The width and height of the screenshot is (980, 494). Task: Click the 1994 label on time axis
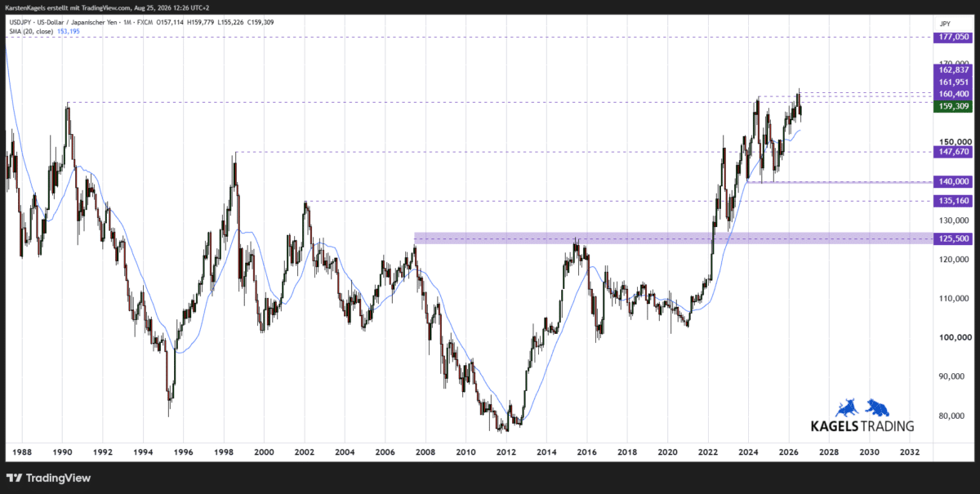pyautogui.click(x=143, y=451)
